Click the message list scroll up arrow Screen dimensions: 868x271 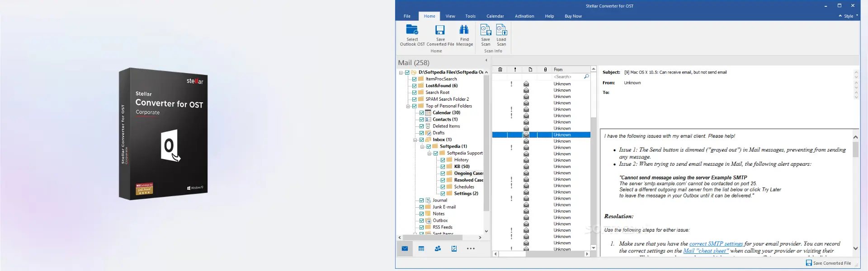(x=594, y=69)
